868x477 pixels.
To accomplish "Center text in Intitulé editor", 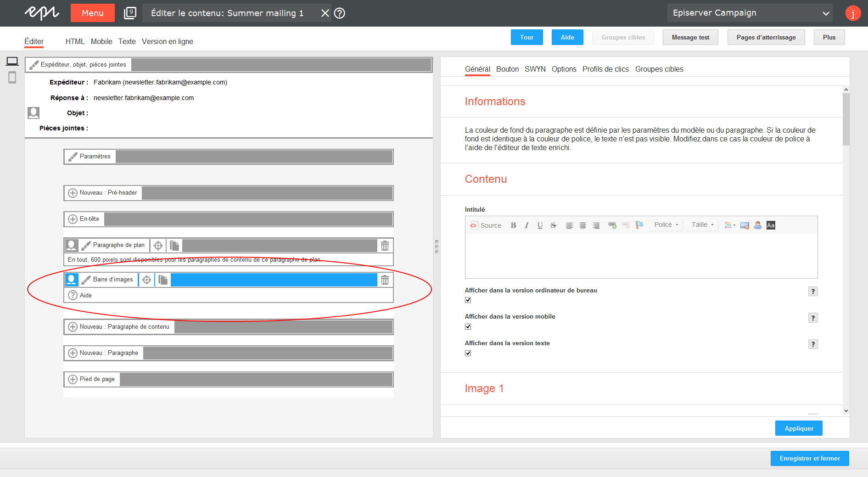I will pos(583,225).
